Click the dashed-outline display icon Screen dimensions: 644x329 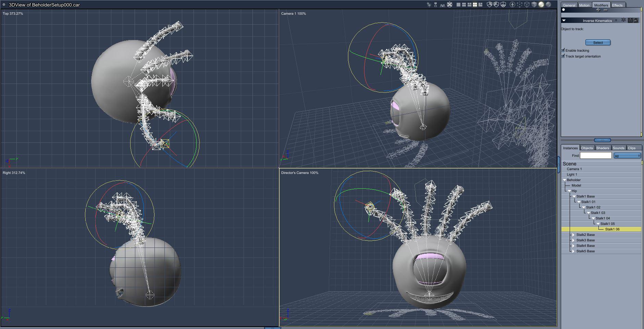[520, 5]
